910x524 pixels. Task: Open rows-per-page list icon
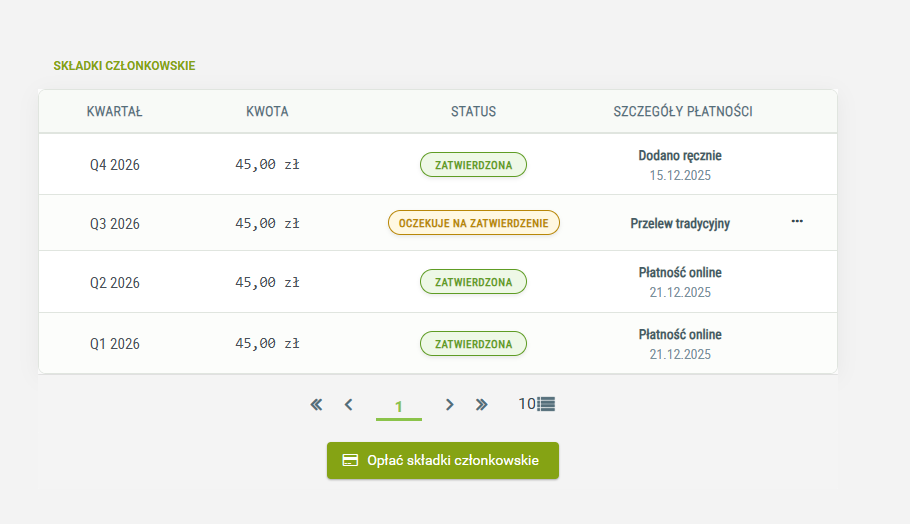click(546, 404)
